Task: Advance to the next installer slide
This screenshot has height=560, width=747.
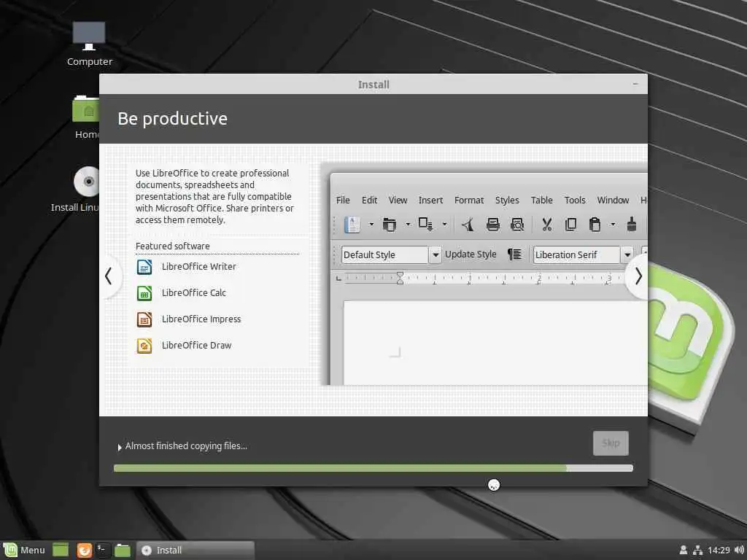Action: [638, 276]
